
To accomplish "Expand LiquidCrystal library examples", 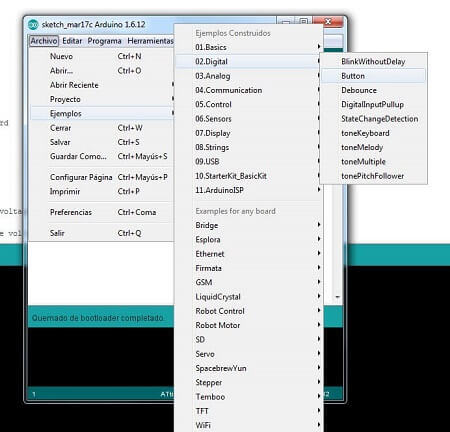I will coord(249,297).
